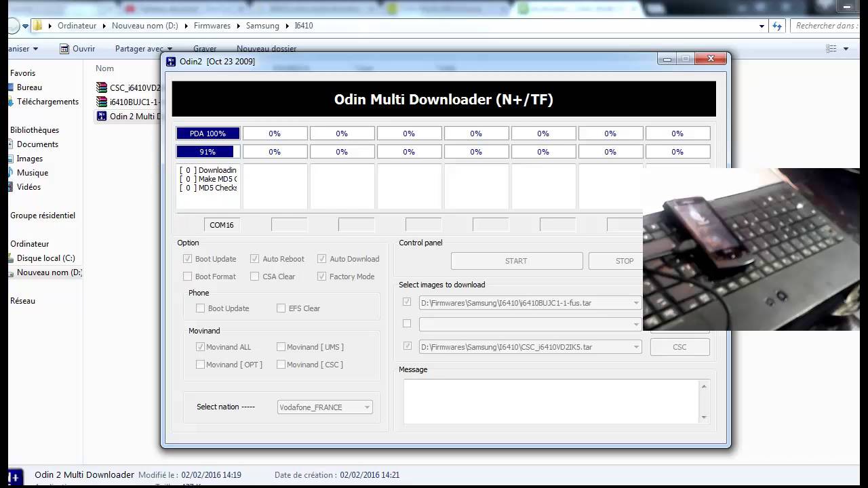Screen dimensions: 868x488
Task: Open Images library
Action: pyautogui.click(x=30, y=159)
